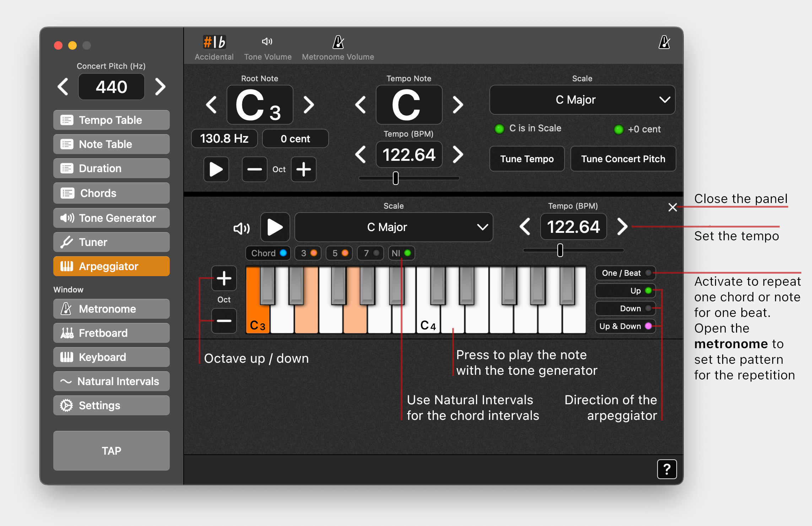Open help with question mark button

pyautogui.click(x=667, y=469)
